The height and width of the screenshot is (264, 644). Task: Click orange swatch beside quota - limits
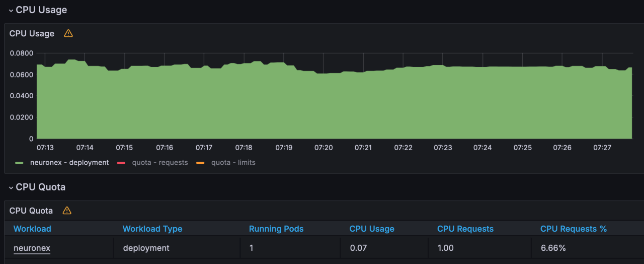(x=200, y=163)
